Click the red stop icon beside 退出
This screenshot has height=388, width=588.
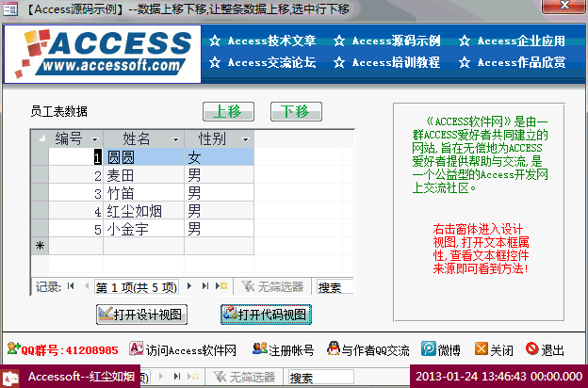pos(531,348)
